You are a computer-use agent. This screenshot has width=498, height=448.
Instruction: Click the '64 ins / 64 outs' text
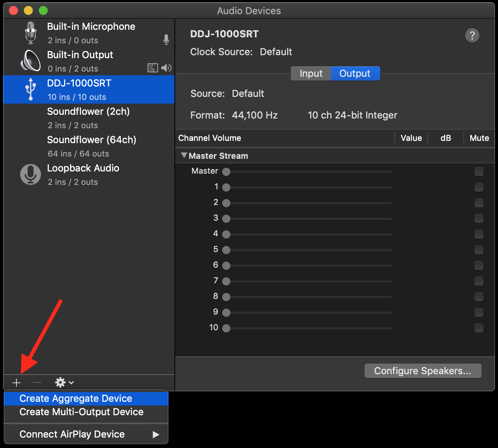click(78, 154)
